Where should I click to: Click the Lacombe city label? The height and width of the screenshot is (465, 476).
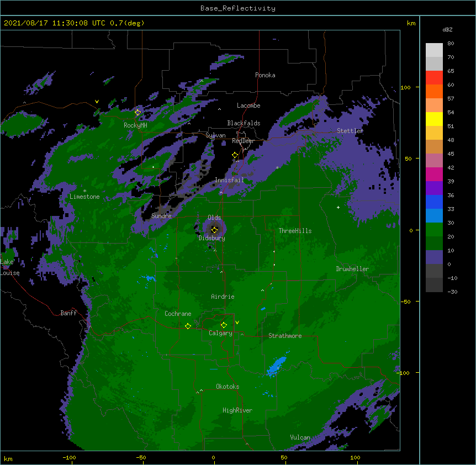248,105
